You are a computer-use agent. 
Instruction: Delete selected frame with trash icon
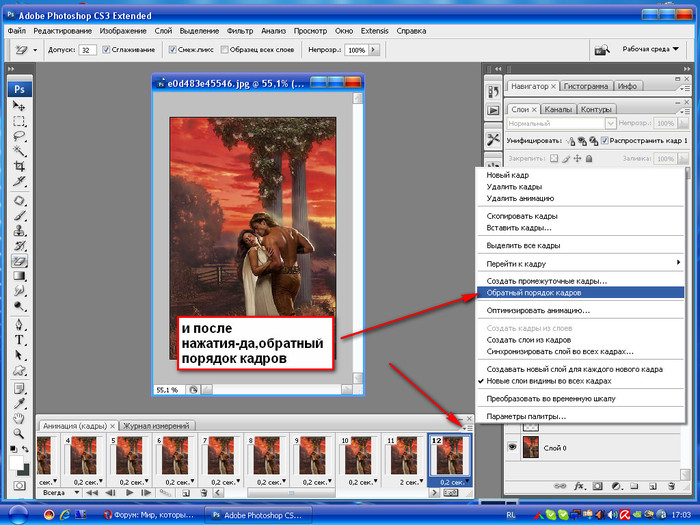tap(204, 493)
